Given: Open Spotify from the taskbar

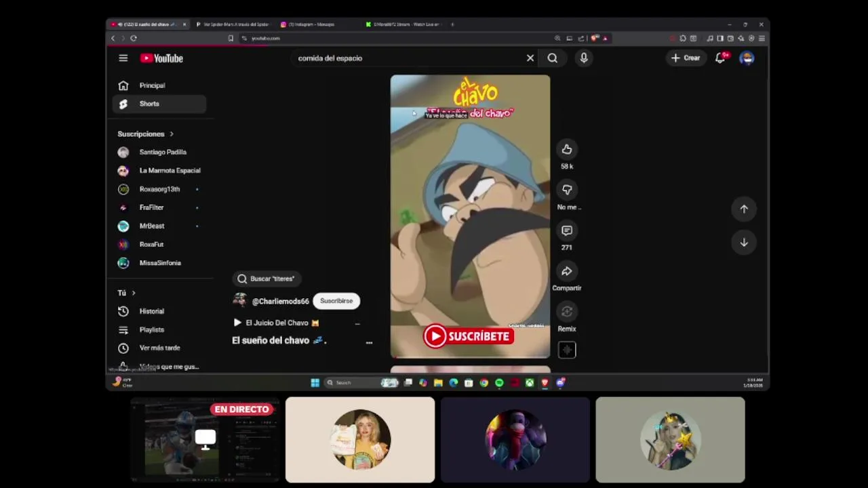Looking at the screenshot, I should coord(499,383).
